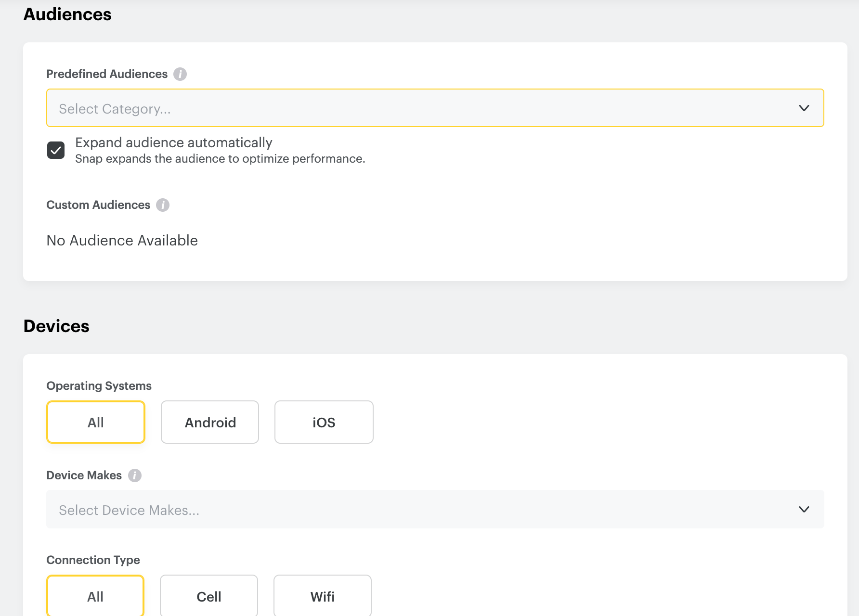The height and width of the screenshot is (616, 859).
Task: Click 'Expand audience automatically' label text
Action: 174,142
